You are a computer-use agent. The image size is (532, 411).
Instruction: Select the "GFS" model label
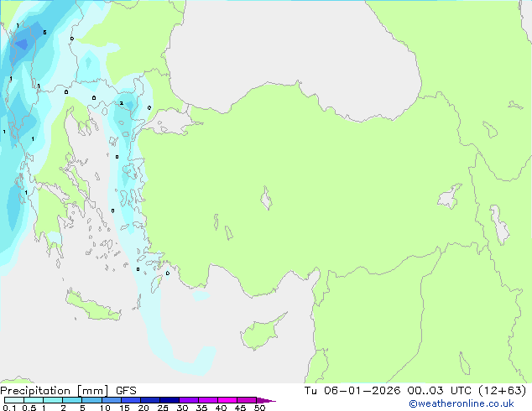click(x=126, y=391)
